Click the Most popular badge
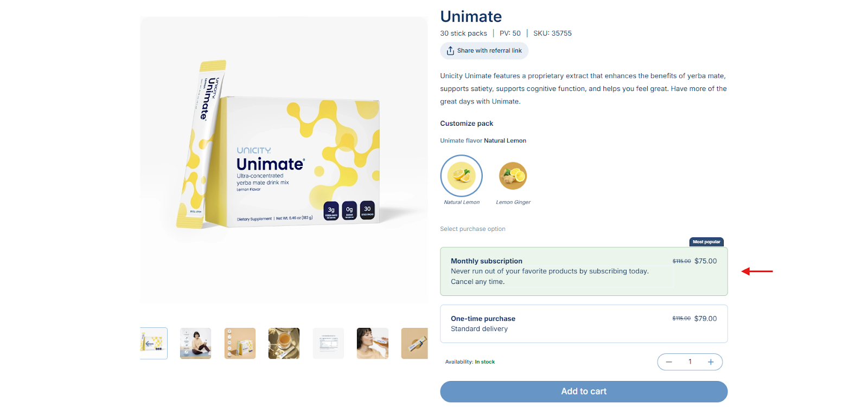The height and width of the screenshot is (407, 868). [x=706, y=242]
